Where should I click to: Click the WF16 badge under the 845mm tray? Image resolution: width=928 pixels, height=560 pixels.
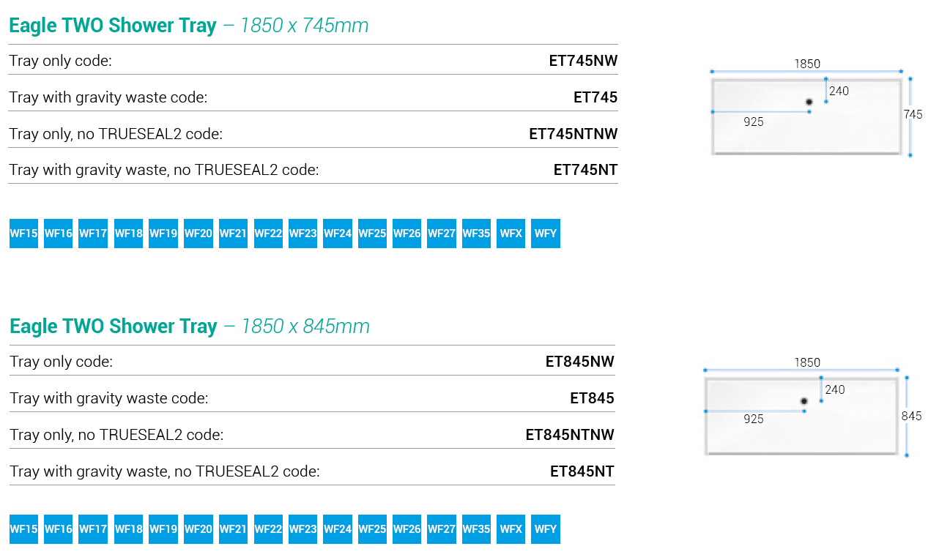58,529
